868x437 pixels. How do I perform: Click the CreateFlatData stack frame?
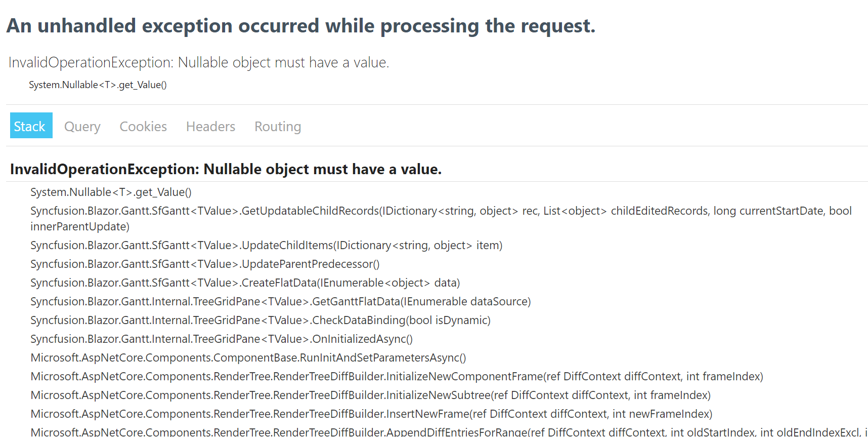coord(245,283)
